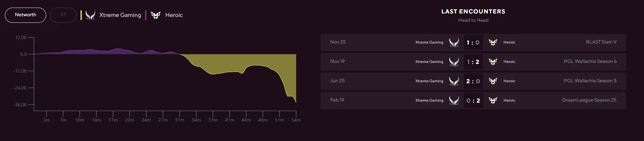This screenshot has height=141, width=644.
Task: Click the -24.0K label on the networth axis
Action: click(x=20, y=88)
